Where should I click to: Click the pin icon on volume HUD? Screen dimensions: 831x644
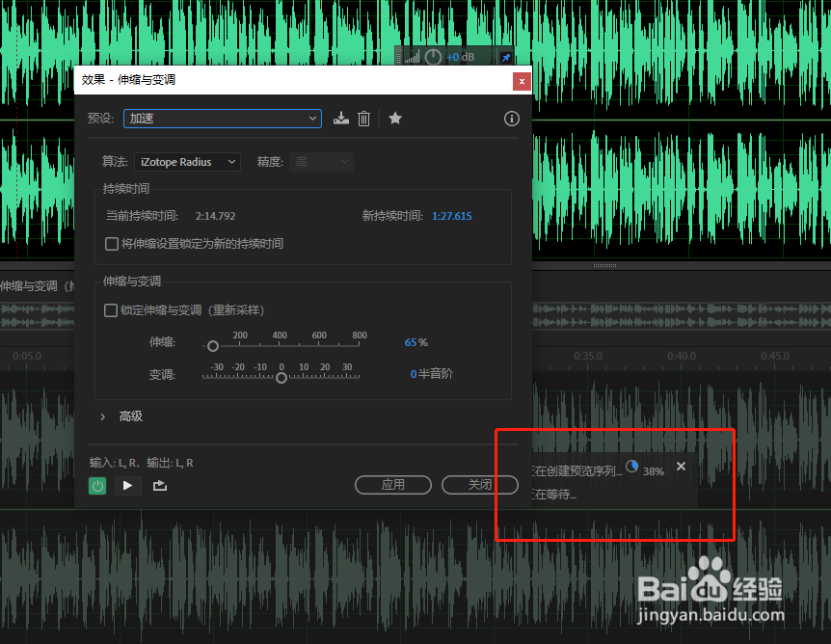point(506,57)
